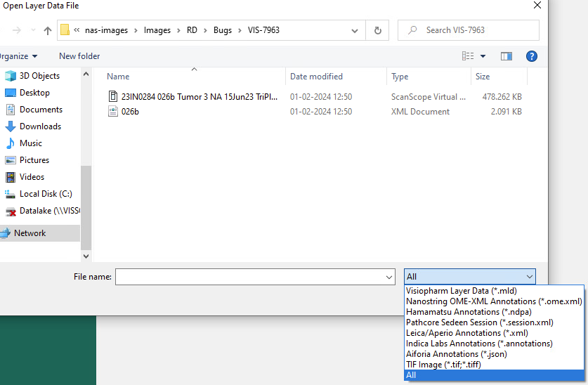Open File name history dropdown arrow
This screenshot has width=588, height=385.
[389, 278]
